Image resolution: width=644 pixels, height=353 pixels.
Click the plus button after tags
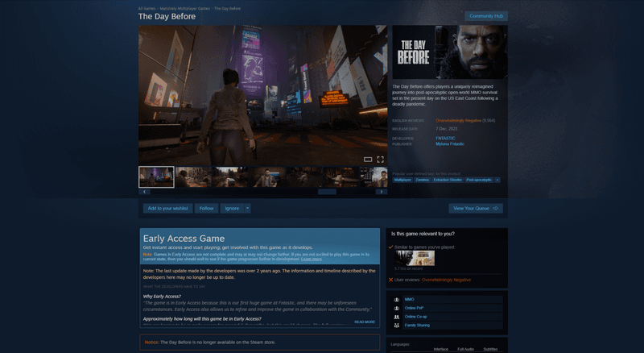[x=497, y=180]
